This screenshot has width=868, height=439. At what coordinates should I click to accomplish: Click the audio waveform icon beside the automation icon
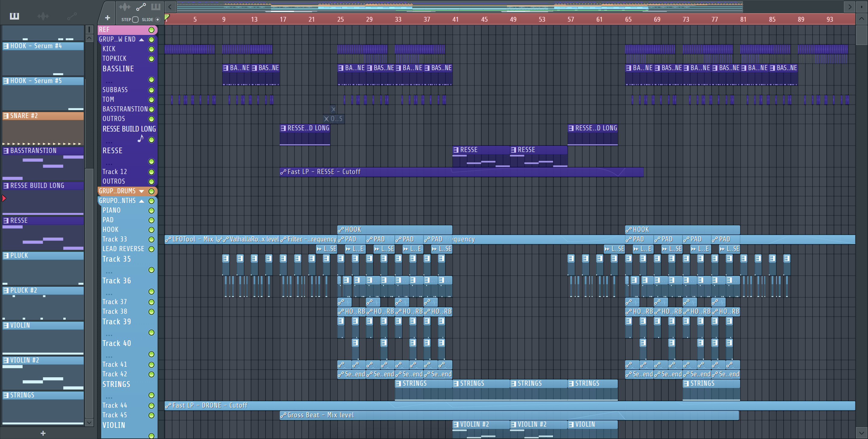125,6
